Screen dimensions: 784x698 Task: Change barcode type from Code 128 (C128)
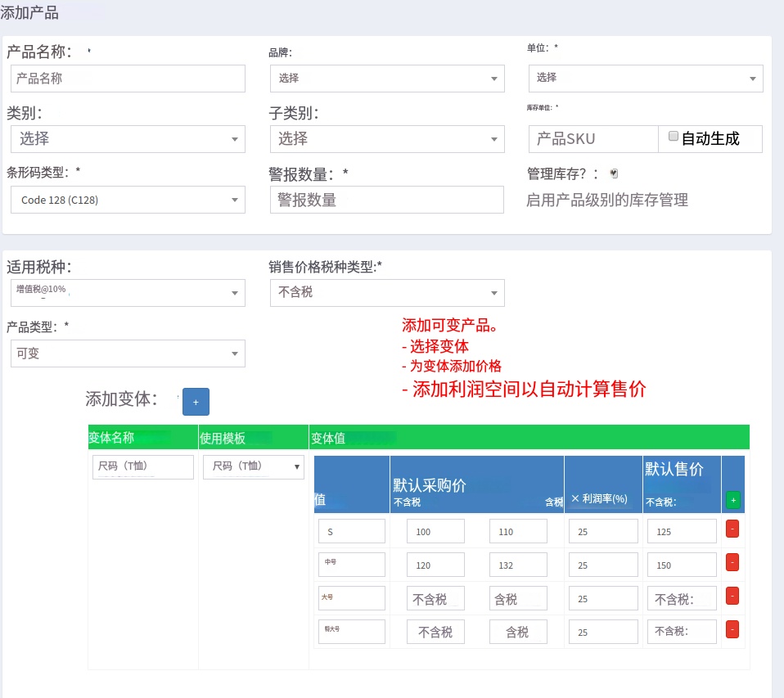tap(128, 200)
